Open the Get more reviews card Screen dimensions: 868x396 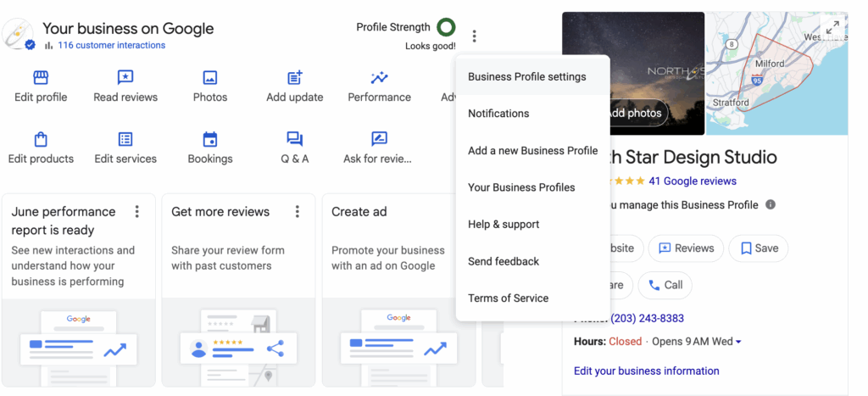tap(238, 290)
